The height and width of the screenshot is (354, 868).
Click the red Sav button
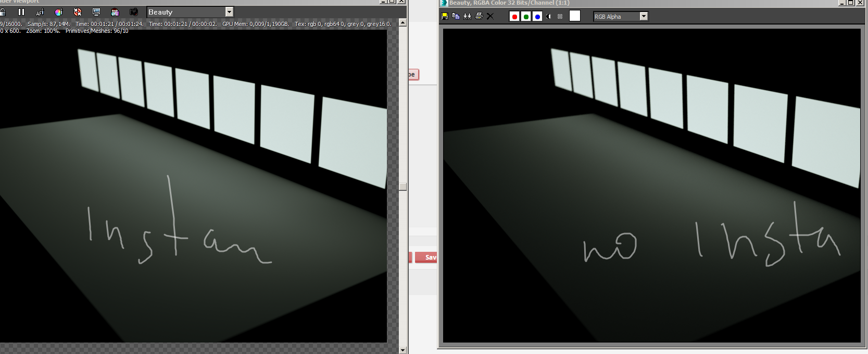(x=426, y=257)
